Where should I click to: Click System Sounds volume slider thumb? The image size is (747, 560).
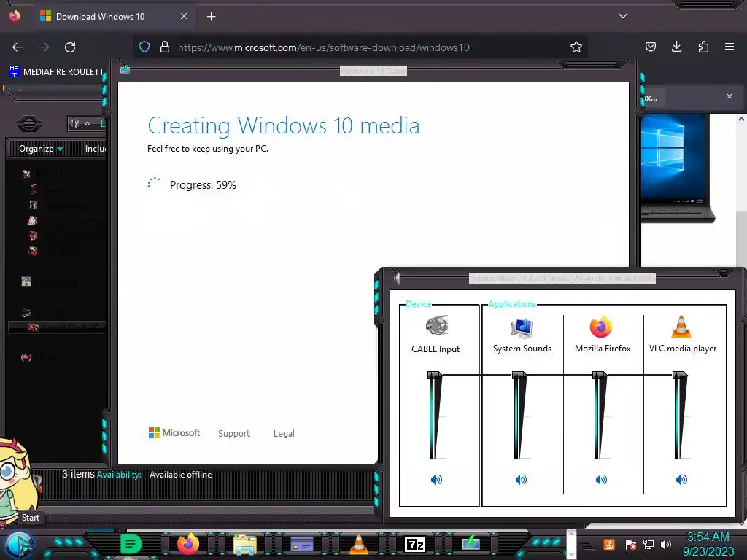[519, 376]
